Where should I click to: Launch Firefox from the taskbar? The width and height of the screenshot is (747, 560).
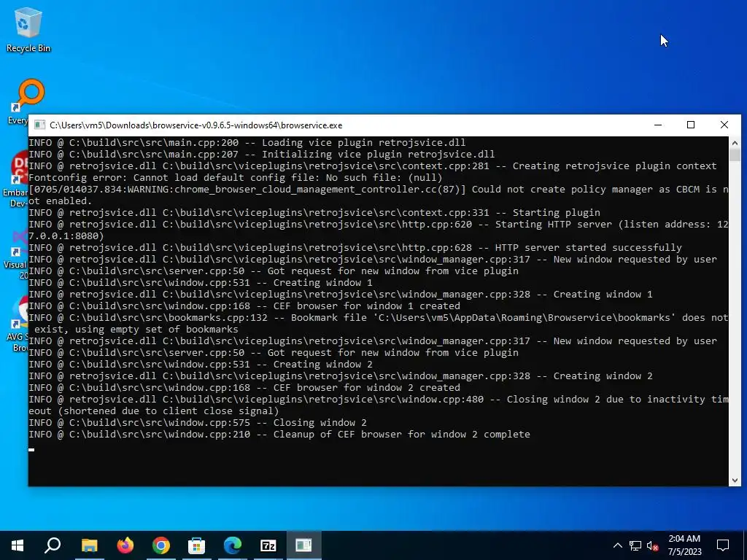[125, 545]
